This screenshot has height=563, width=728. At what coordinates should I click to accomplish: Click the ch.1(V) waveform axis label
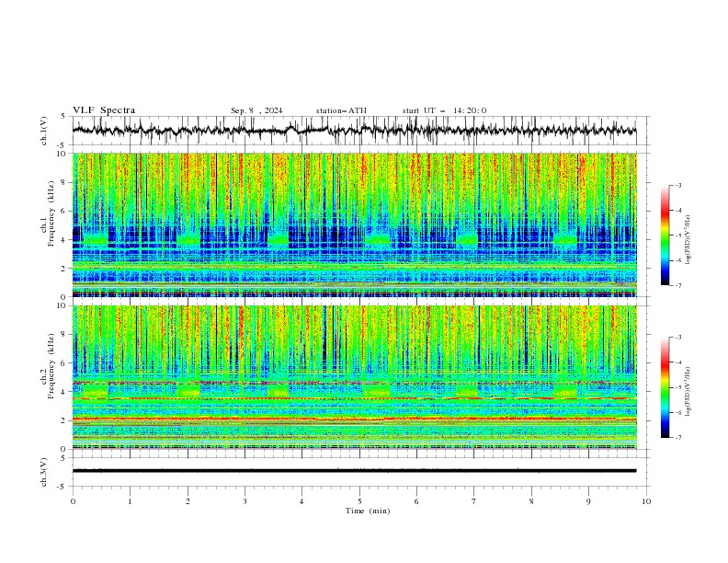tap(43, 131)
